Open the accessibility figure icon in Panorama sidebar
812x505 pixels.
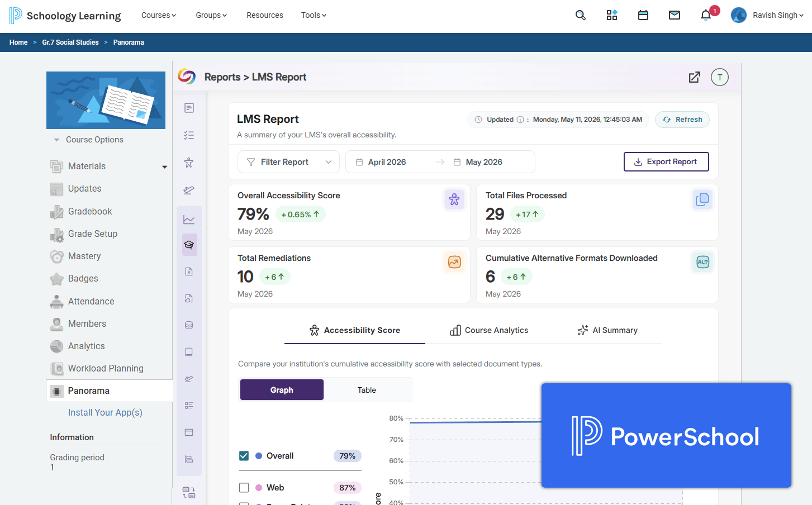click(189, 163)
